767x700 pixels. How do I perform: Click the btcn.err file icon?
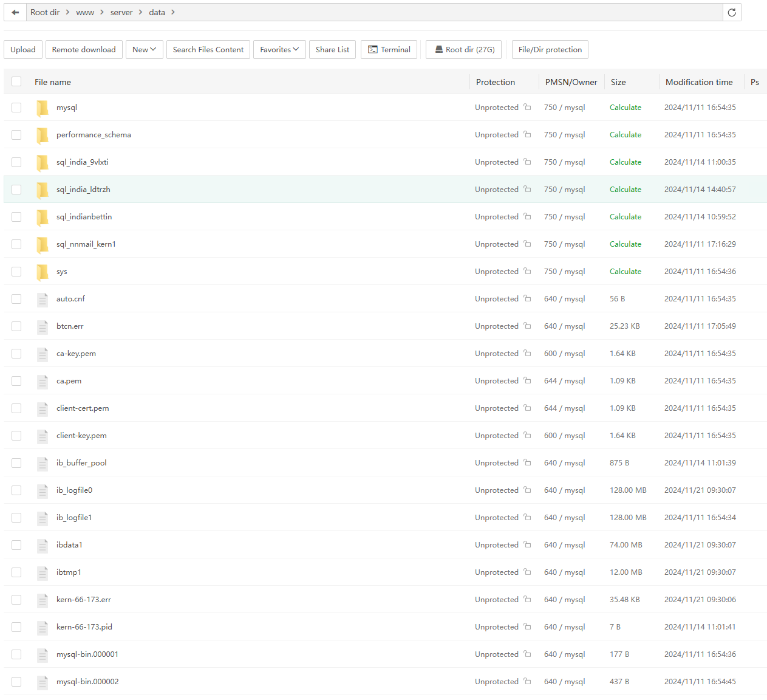click(x=43, y=326)
